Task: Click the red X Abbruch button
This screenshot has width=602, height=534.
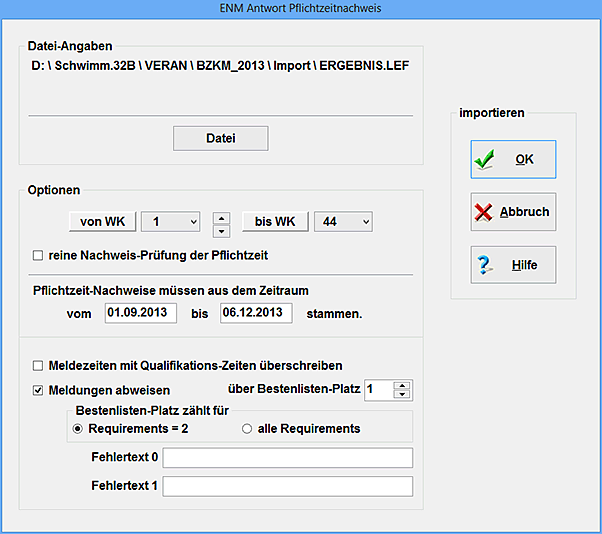Action: click(513, 212)
